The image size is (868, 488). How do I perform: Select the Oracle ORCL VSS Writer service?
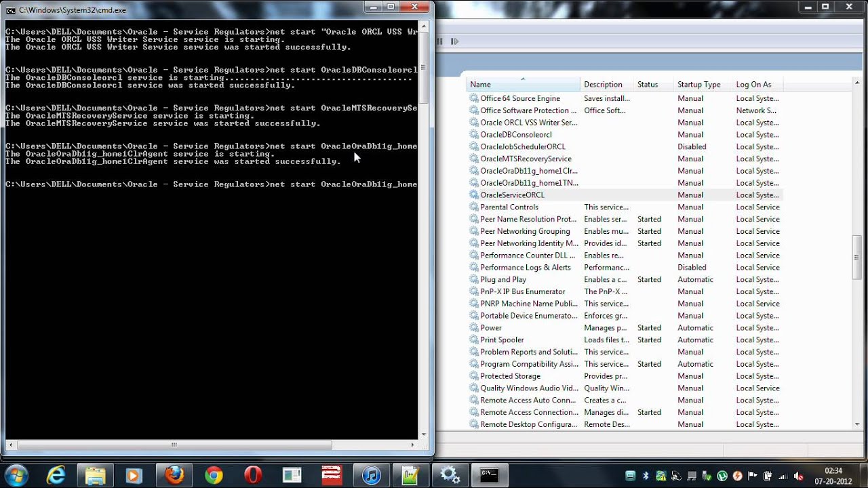625,123
